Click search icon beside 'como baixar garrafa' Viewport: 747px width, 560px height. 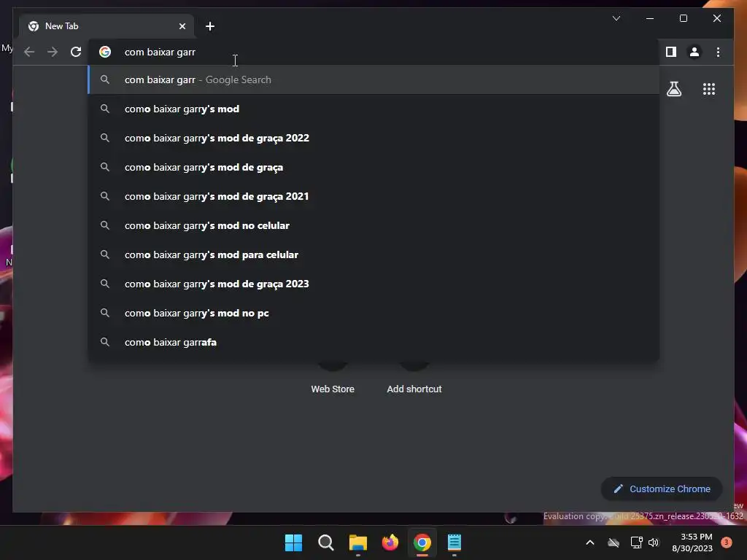(x=105, y=342)
